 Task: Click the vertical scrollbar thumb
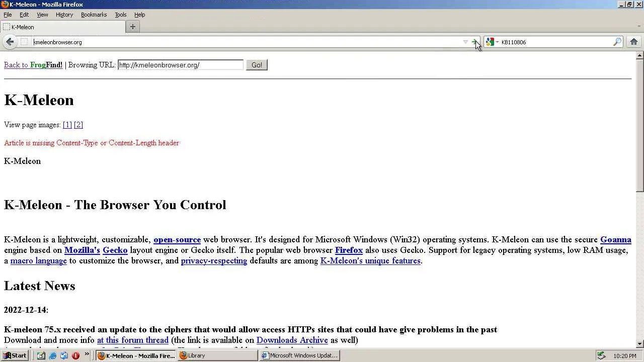639,126
